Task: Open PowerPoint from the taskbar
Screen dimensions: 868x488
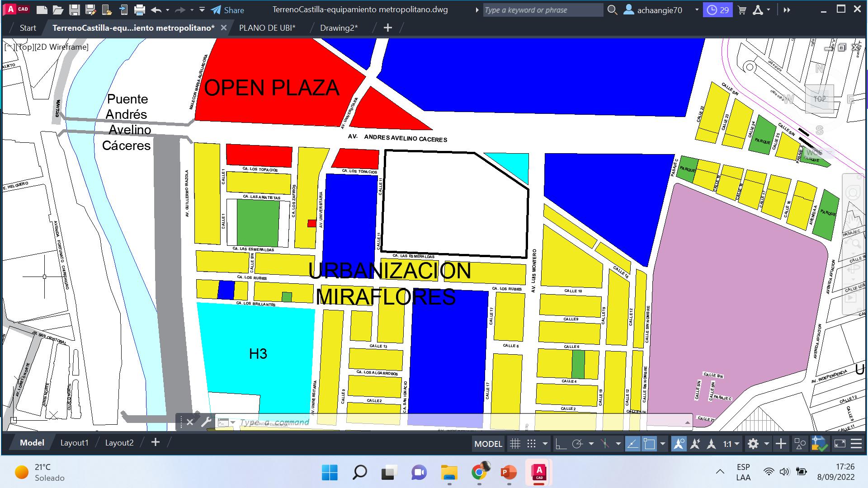Action: pyautogui.click(x=509, y=473)
